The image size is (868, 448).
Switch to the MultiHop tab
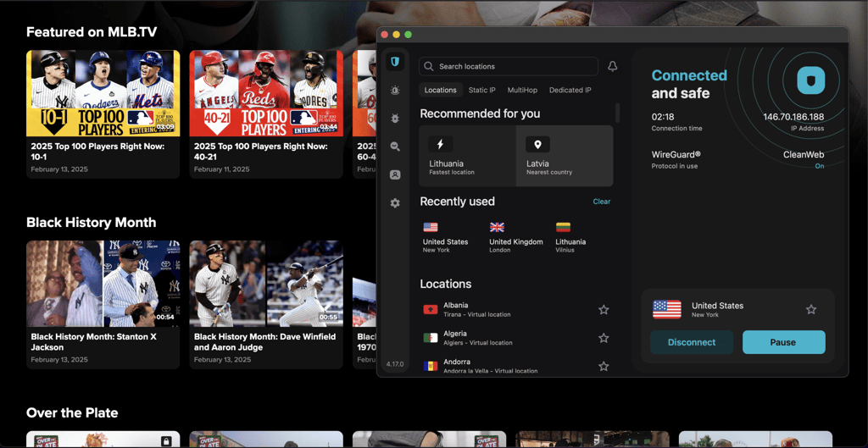[522, 90]
